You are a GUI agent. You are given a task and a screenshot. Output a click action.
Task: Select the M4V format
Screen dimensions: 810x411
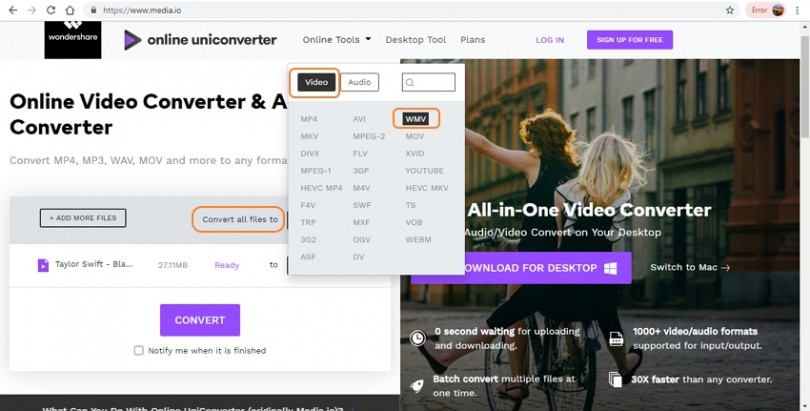click(x=362, y=188)
